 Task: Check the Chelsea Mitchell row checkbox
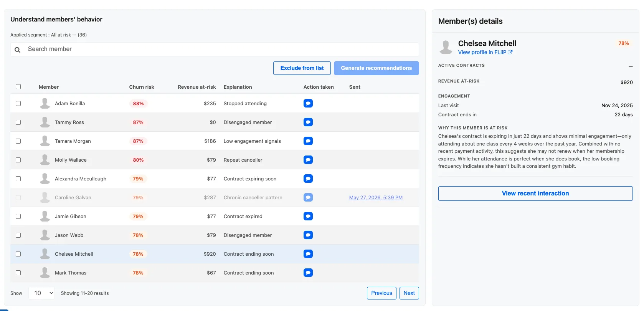click(18, 254)
